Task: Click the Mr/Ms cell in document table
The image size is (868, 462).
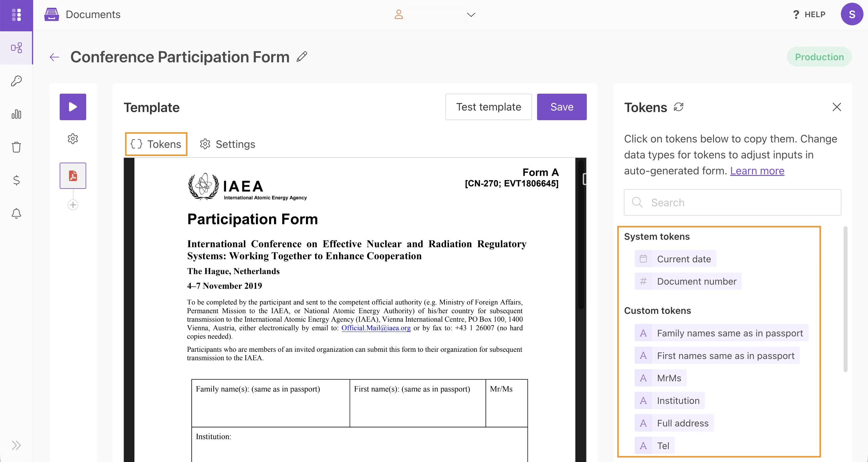Action: [x=506, y=403]
